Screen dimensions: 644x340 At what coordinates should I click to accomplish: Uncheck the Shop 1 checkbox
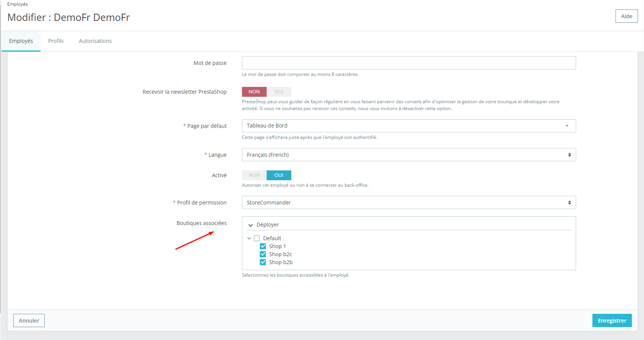tap(263, 246)
